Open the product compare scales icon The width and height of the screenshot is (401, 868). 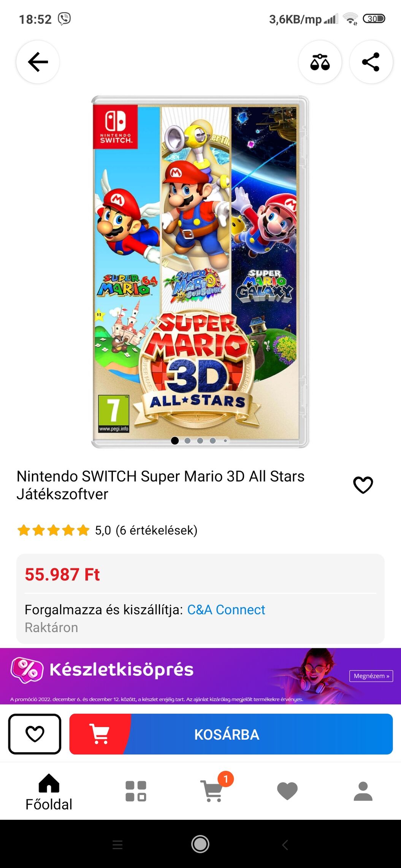320,62
